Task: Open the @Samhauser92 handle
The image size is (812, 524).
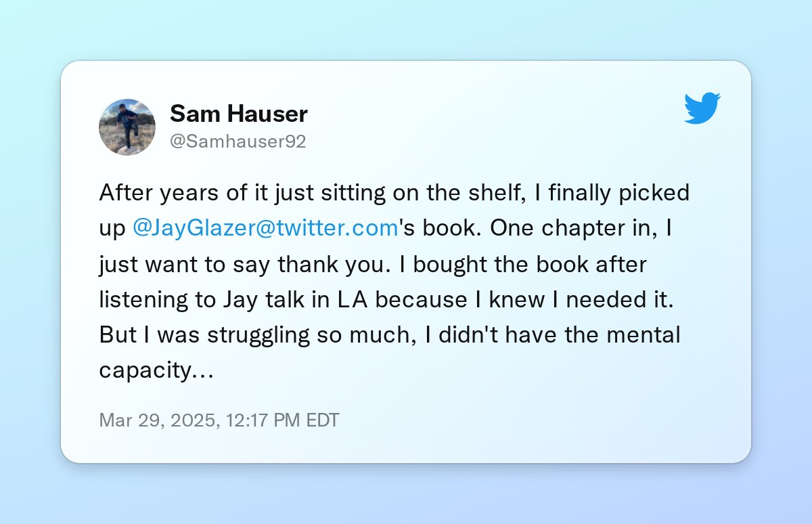Action: pyautogui.click(x=238, y=141)
